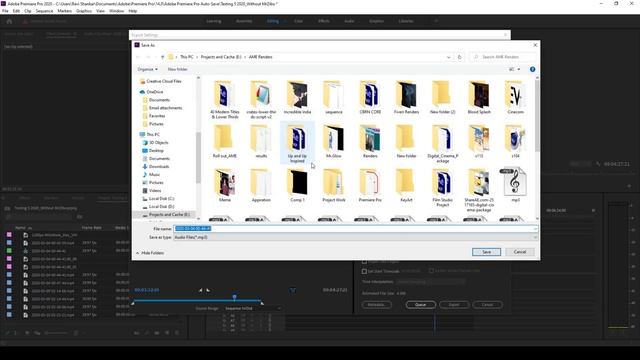Open the File menu
The width and height of the screenshot is (640, 360).
5,11
